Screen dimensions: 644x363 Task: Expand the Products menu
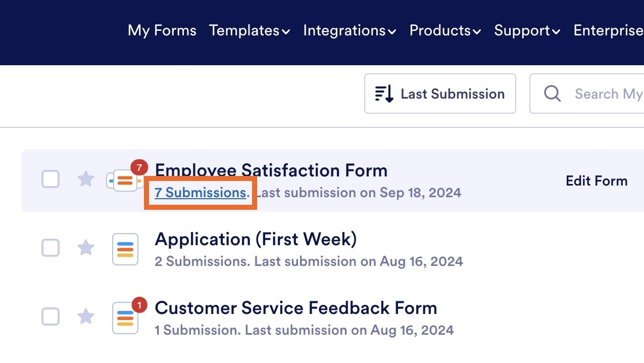[x=445, y=30]
